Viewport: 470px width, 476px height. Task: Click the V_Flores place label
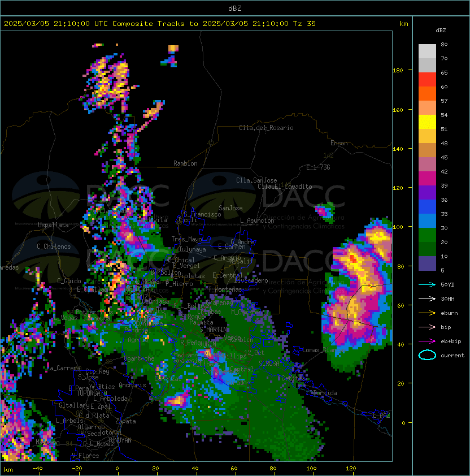coord(85,456)
